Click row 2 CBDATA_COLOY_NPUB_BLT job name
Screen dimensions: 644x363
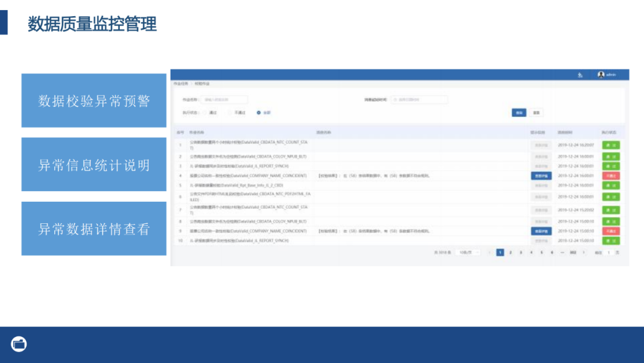[x=248, y=156]
